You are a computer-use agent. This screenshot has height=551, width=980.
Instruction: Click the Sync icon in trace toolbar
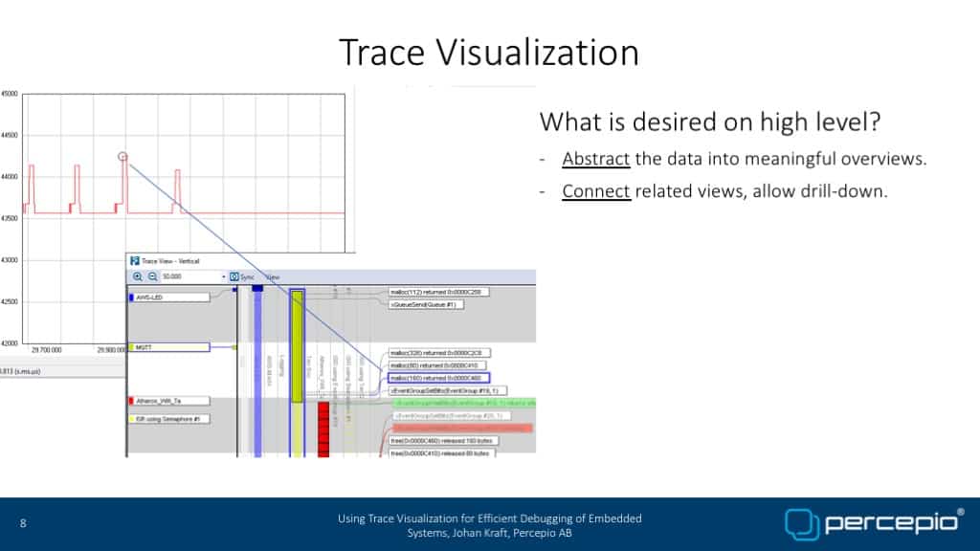(234, 276)
